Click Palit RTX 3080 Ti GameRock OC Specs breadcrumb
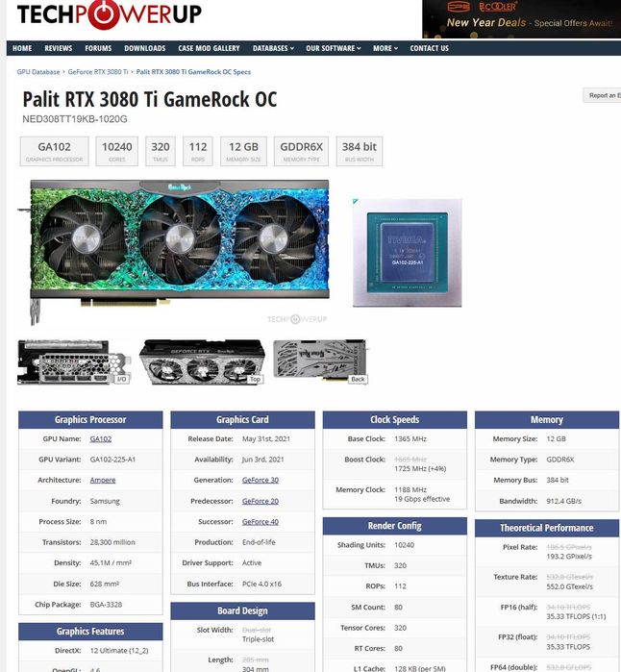Screen dimensions: 621x672 coord(193,72)
